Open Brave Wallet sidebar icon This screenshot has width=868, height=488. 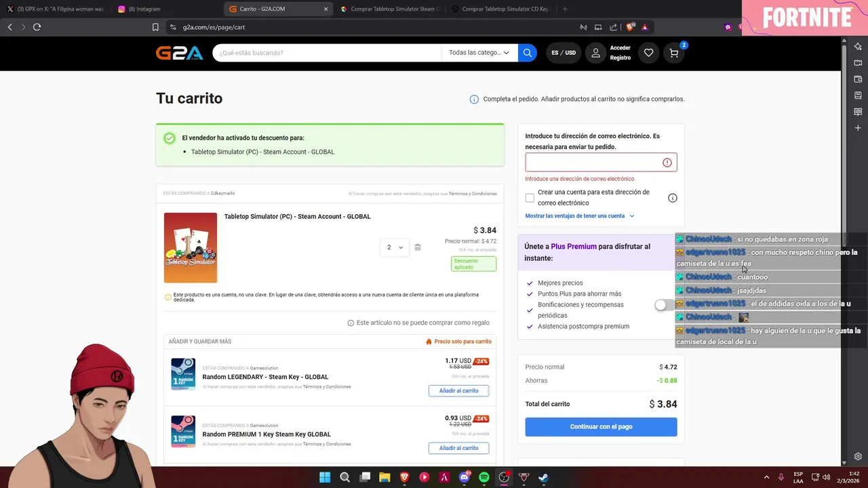[858, 79]
